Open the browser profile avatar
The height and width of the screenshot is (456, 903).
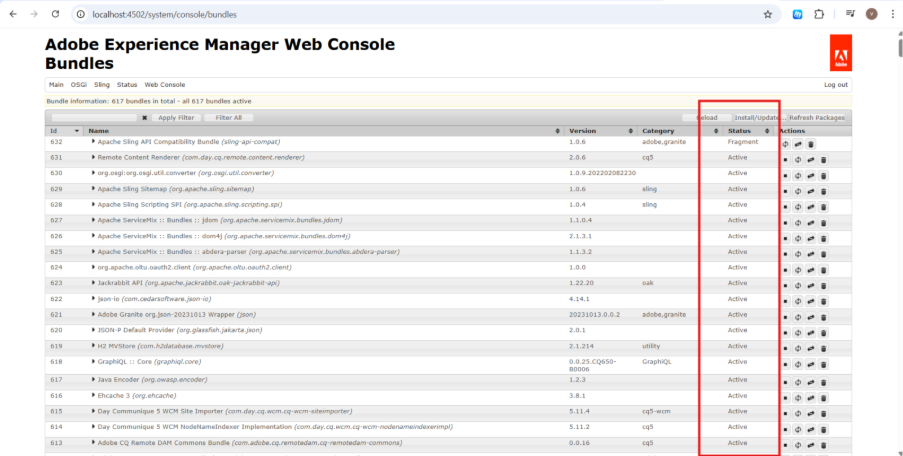pyautogui.click(x=871, y=14)
